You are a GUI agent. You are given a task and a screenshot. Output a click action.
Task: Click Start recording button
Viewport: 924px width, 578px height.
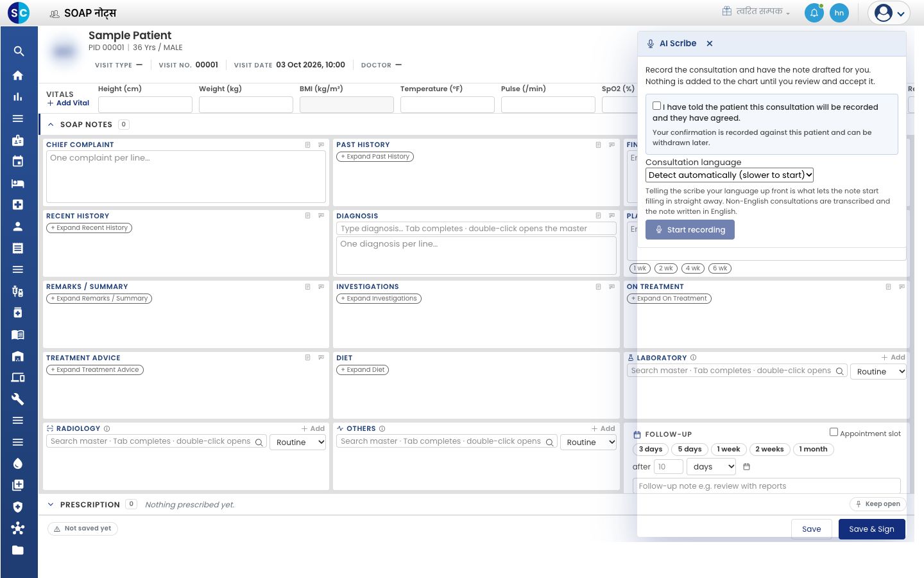coord(690,230)
